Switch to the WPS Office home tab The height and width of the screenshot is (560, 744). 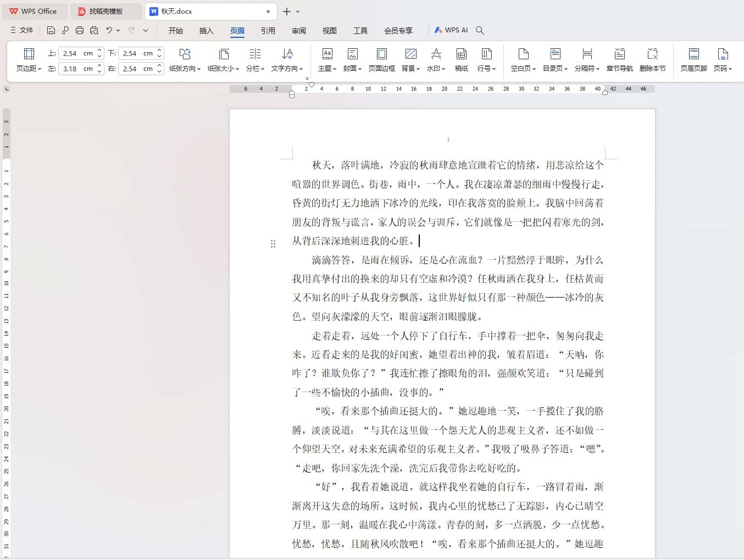(34, 11)
